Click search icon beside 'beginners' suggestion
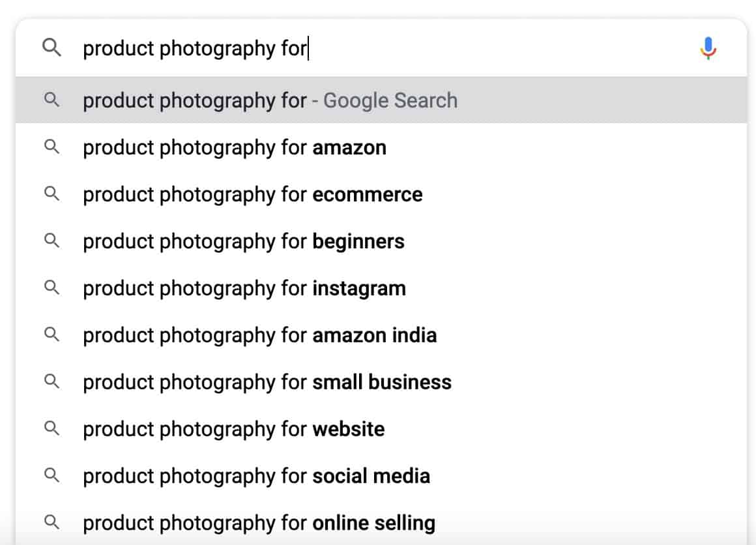The height and width of the screenshot is (545, 756). point(51,241)
